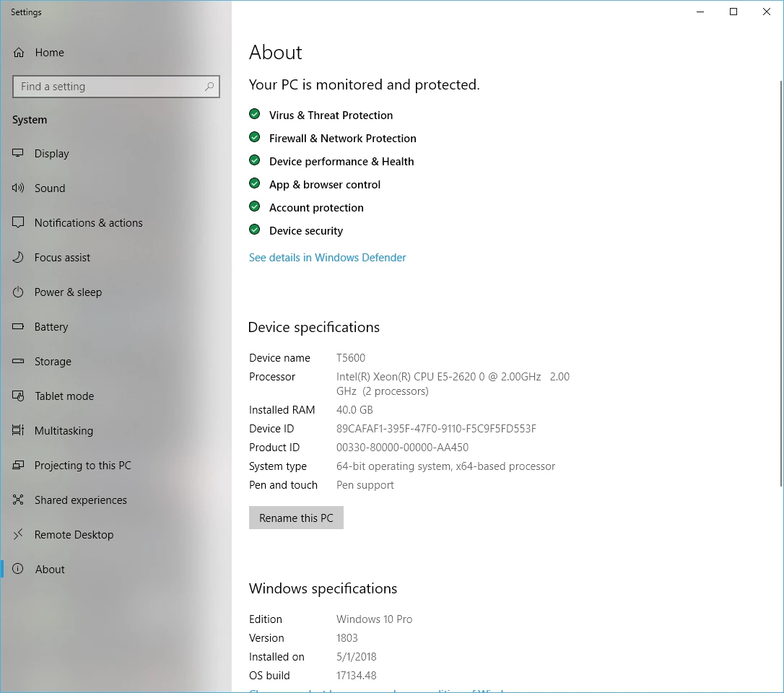This screenshot has width=784, height=693.
Task: Maximize the Settings window
Action: tap(733, 12)
